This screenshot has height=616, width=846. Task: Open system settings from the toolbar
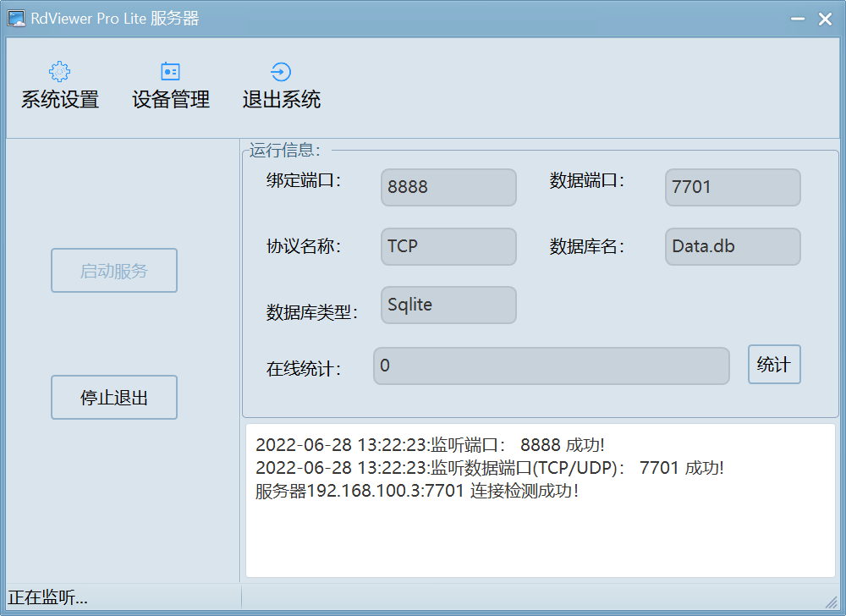[x=58, y=85]
